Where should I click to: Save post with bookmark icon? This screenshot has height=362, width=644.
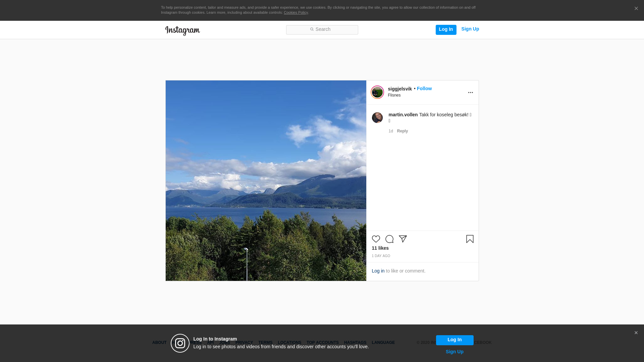coord(470,239)
